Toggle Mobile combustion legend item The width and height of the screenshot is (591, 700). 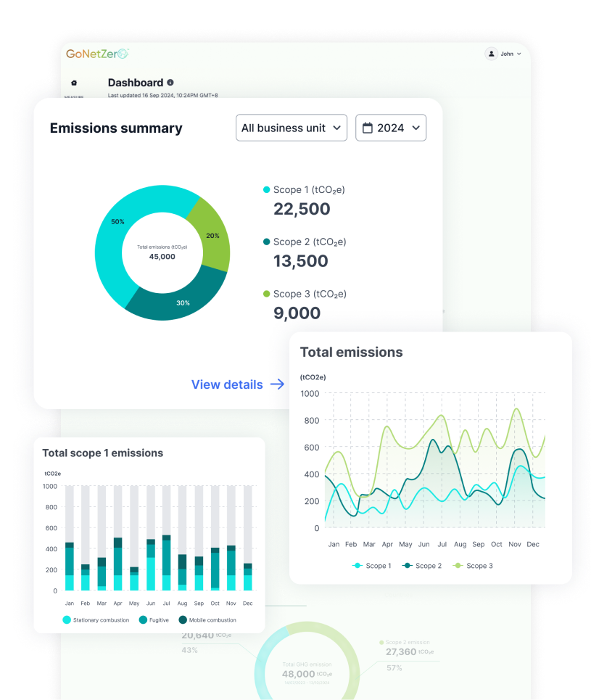(x=207, y=619)
